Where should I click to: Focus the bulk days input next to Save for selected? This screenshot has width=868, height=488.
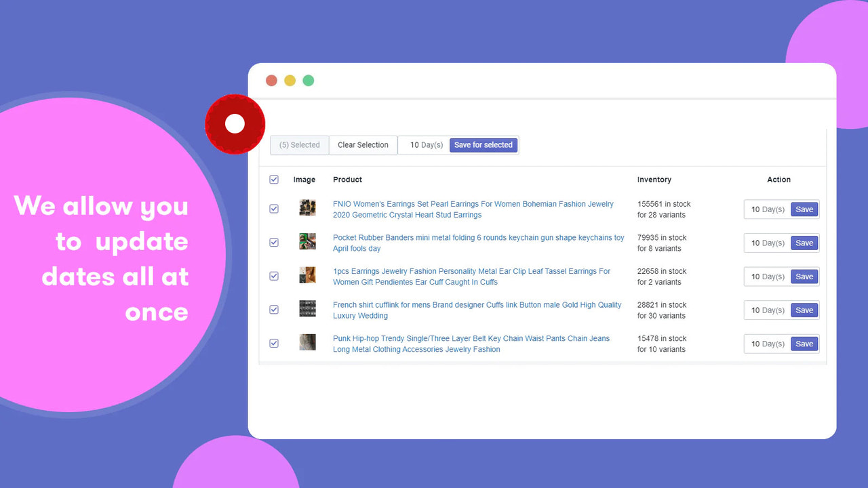[x=425, y=145]
